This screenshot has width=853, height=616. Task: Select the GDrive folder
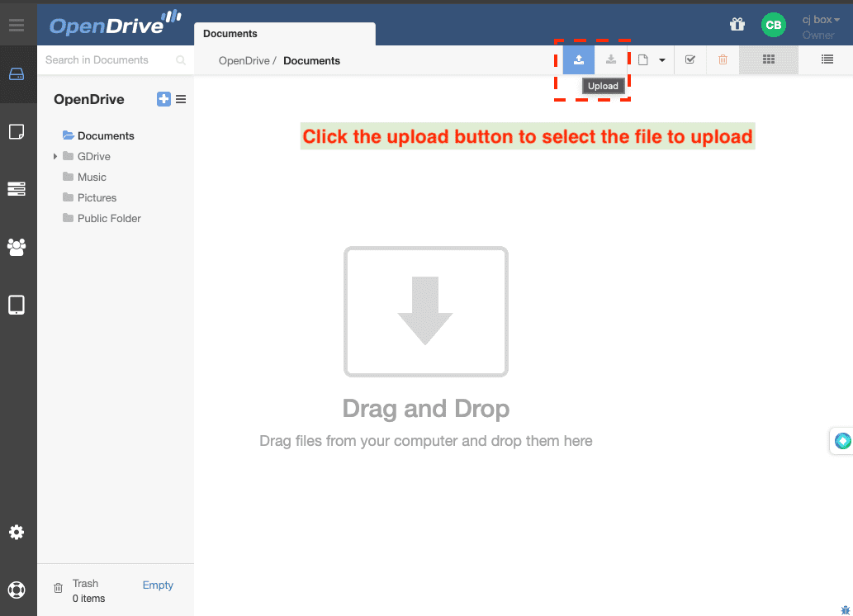[87, 156]
